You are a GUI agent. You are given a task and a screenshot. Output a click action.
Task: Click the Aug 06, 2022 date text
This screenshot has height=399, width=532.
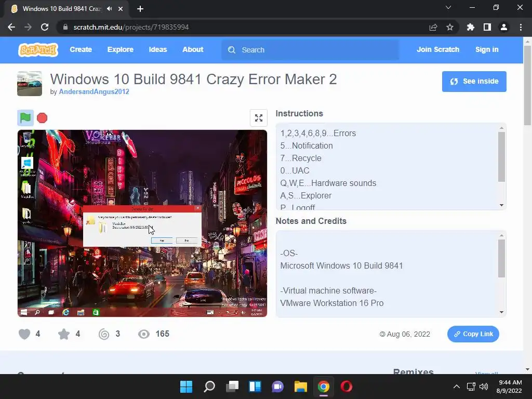coord(408,334)
